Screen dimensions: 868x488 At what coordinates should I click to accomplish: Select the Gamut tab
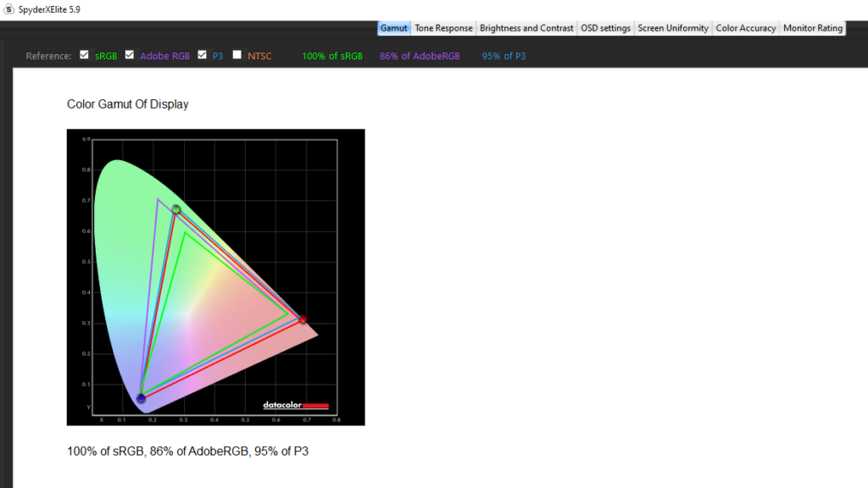coord(394,28)
